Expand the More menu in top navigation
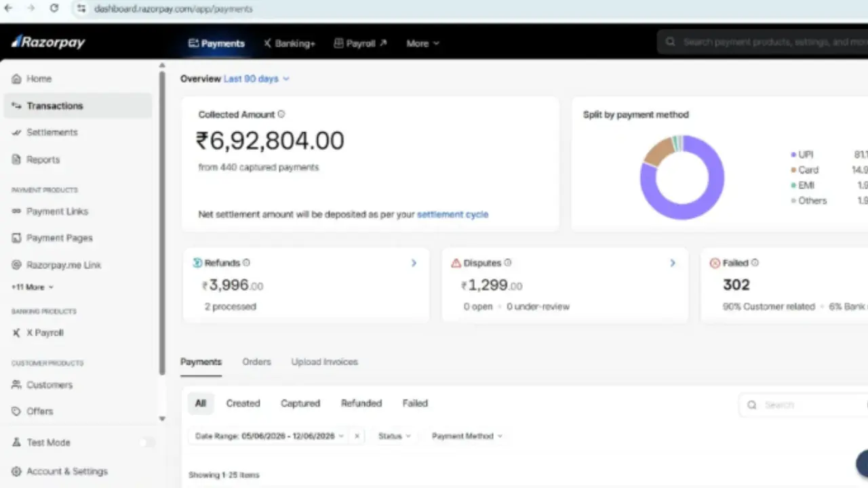This screenshot has width=868, height=488. (x=422, y=43)
